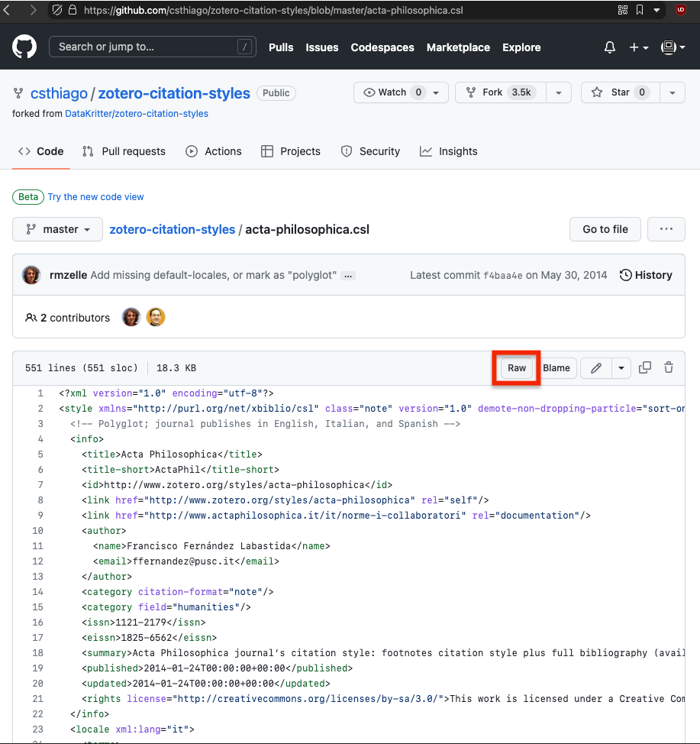Open the Fork options dropdown arrow
Viewport: 700px width, 744px height.
tap(559, 92)
